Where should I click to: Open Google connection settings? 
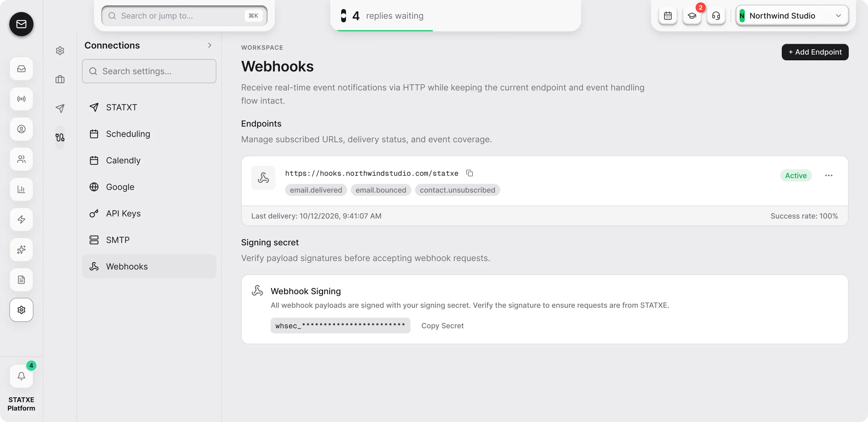pos(149,187)
